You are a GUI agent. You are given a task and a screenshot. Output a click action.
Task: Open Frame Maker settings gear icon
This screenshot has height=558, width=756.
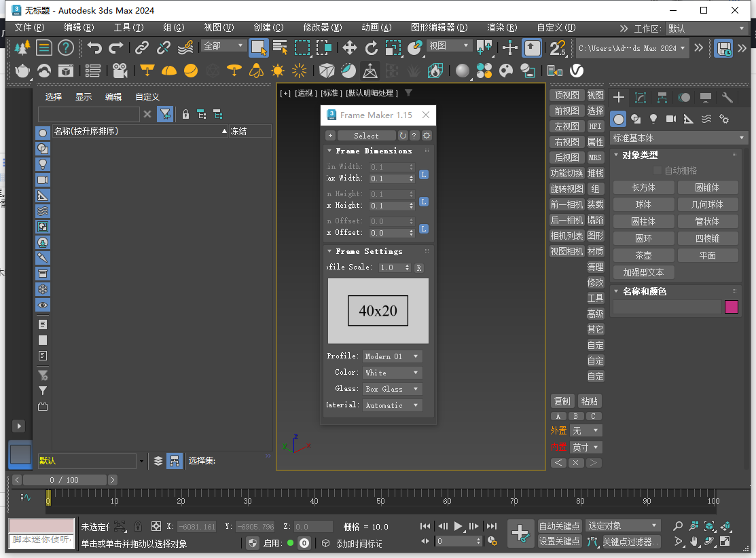tap(427, 135)
